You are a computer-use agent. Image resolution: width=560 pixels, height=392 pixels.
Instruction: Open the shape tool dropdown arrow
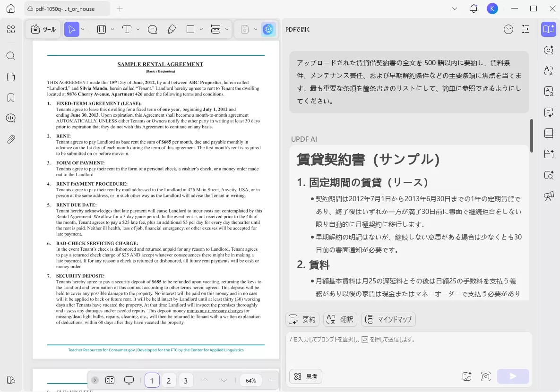201,29
